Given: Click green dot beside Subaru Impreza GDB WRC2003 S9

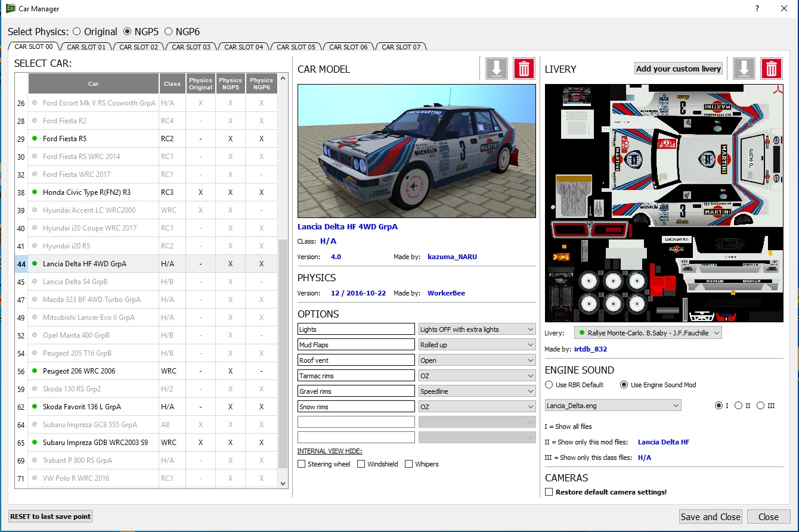Looking at the screenshot, I should [x=35, y=443].
